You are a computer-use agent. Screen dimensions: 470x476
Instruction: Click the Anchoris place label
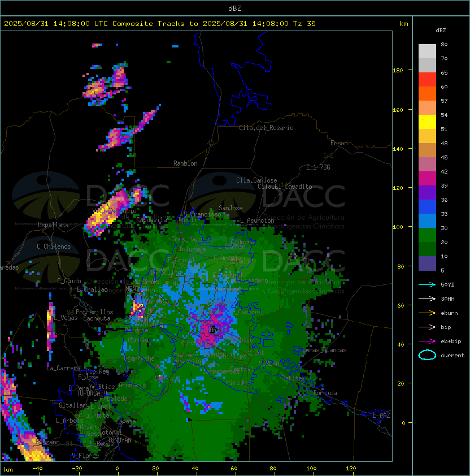pyautogui.click(x=132, y=385)
